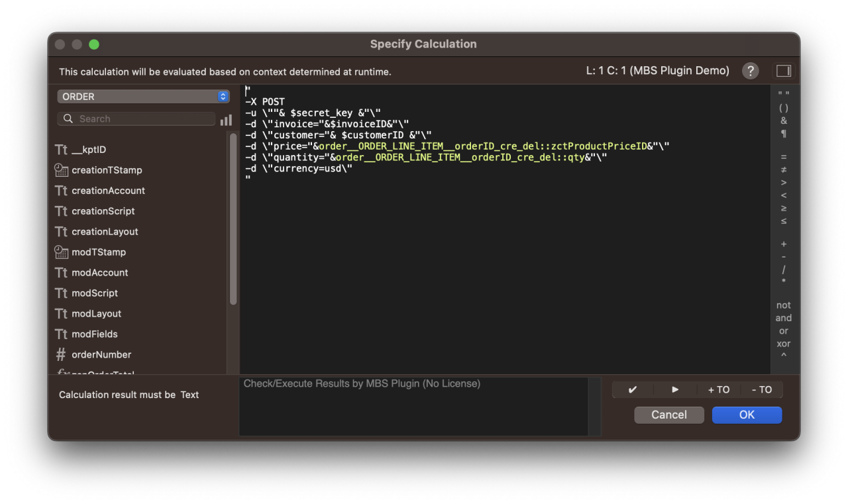
Task: Click the $customerID variable in calculation
Action: (x=372, y=135)
